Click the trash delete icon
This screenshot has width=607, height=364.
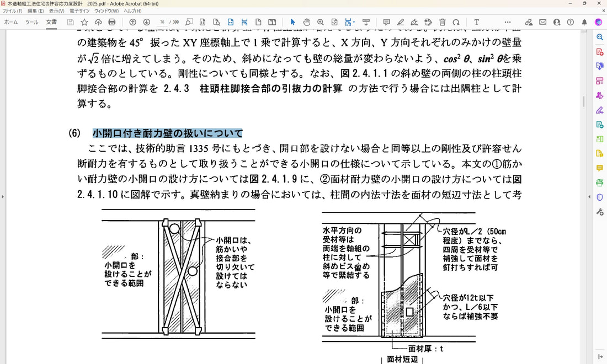coord(443,22)
